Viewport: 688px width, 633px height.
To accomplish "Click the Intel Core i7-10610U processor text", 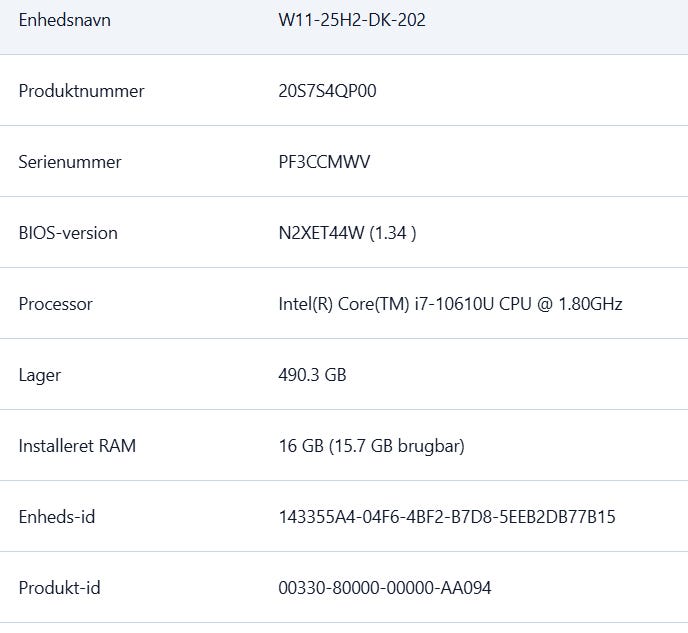I will (x=450, y=304).
